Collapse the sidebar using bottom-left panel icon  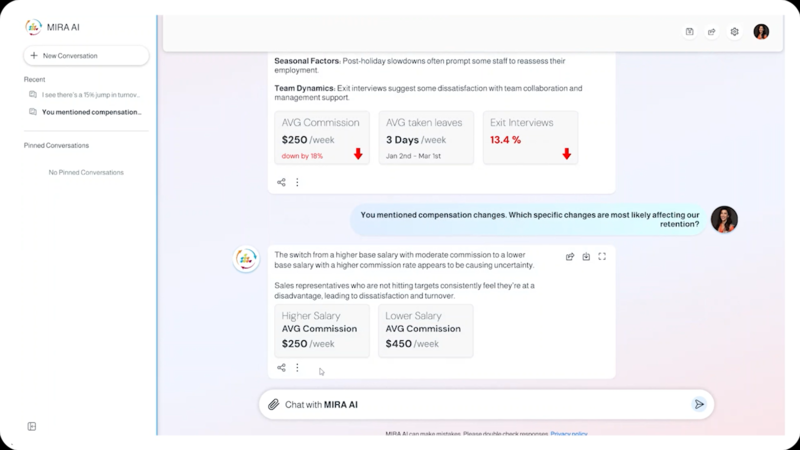click(32, 426)
